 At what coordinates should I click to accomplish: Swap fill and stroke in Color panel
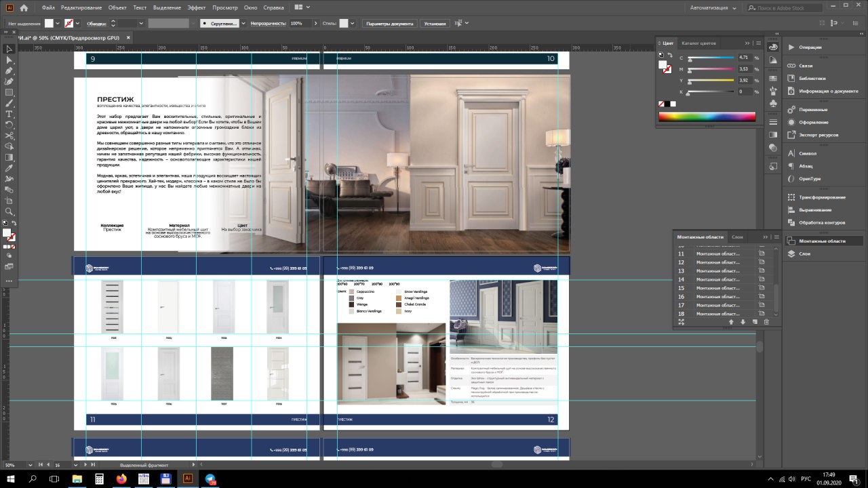(670, 56)
